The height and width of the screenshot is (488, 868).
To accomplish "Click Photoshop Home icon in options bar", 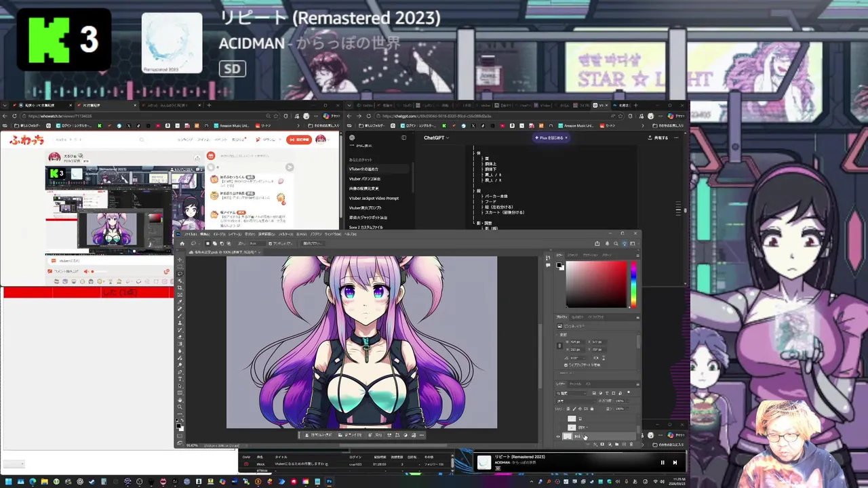I will pos(182,243).
